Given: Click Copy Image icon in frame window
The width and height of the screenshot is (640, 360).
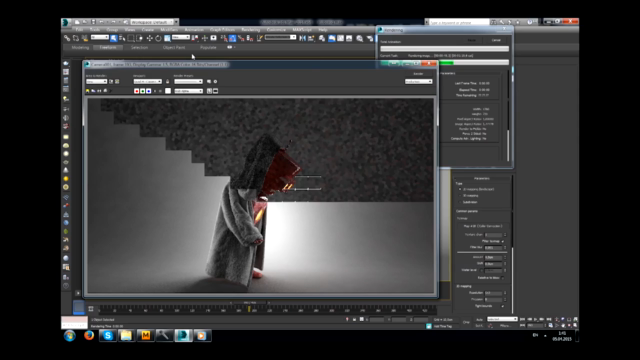Looking at the screenshot, I should coord(93,91).
